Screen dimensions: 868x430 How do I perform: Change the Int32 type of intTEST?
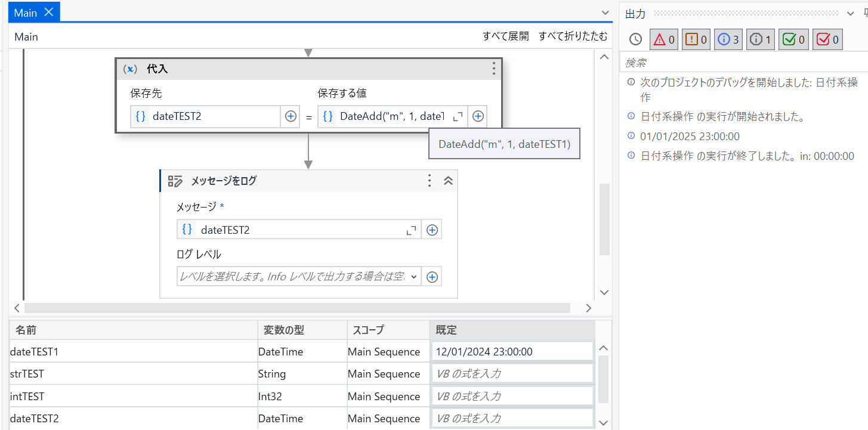[302, 396]
